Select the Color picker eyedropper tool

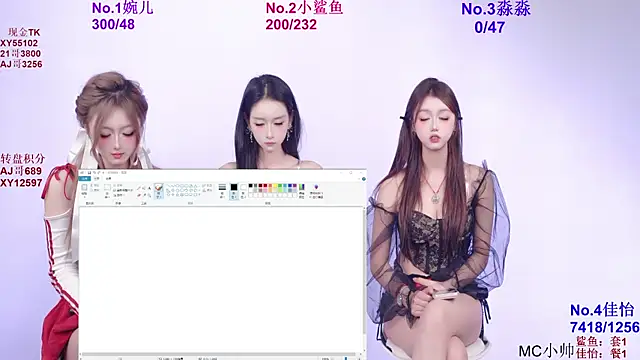144,195
